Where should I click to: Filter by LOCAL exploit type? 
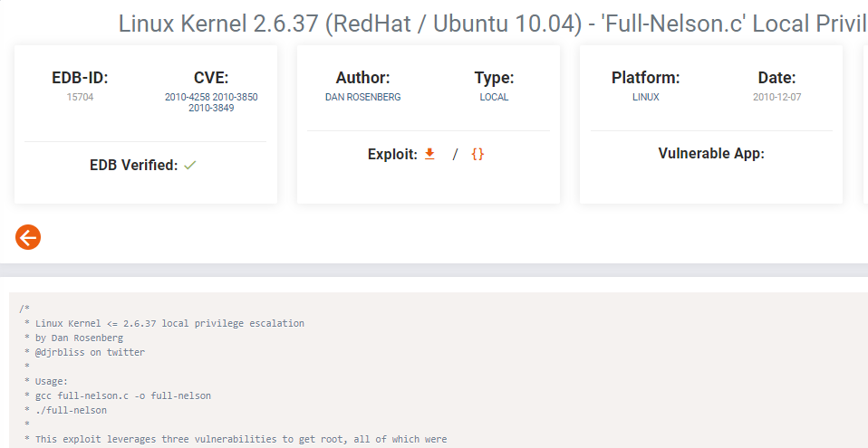pos(494,97)
